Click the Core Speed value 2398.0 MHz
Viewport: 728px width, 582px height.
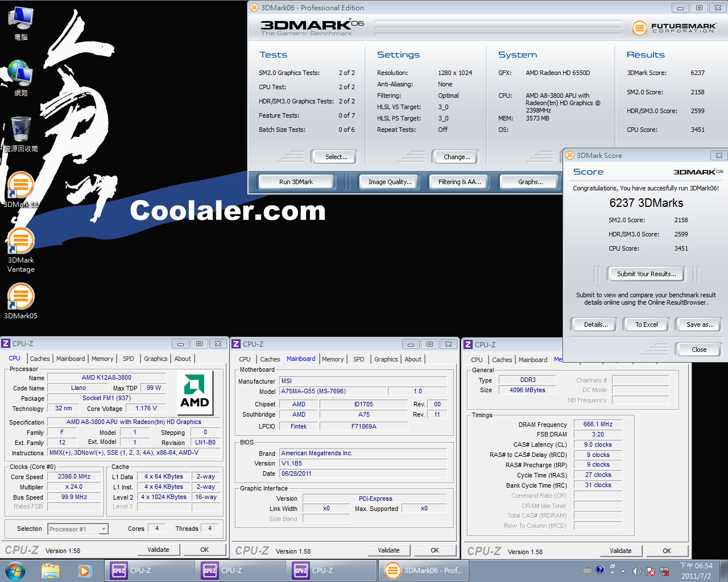(x=74, y=477)
